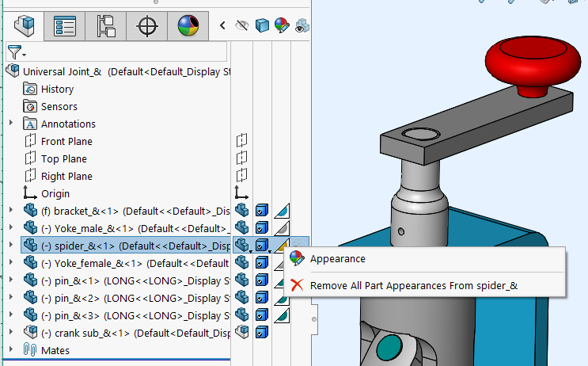588x366 pixels.
Task: Click the appearance swatch of pin_&<3>
Action: [282, 315]
